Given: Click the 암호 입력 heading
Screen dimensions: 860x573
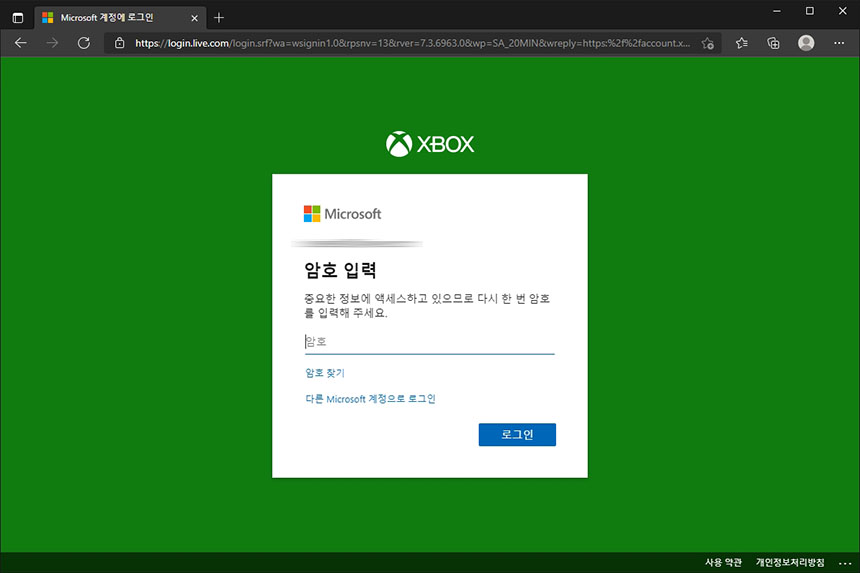Looking at the screenshot, I should [x=340, y=270].
